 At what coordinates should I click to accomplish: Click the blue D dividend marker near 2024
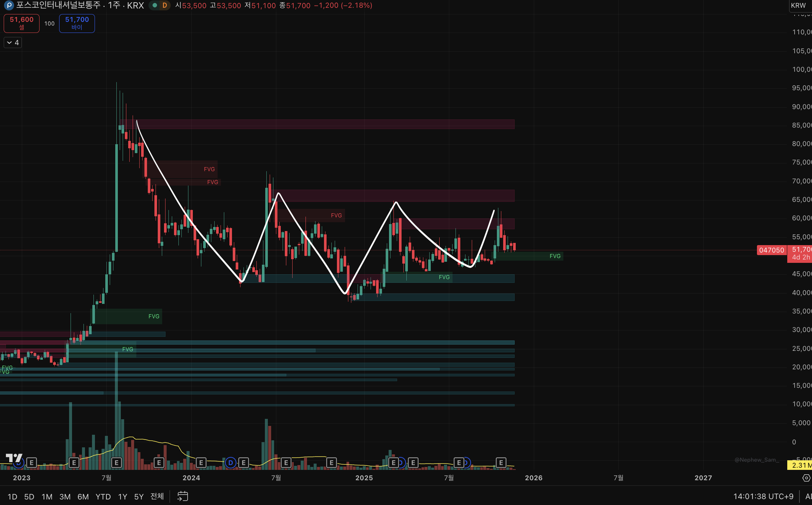coord(231,462)
